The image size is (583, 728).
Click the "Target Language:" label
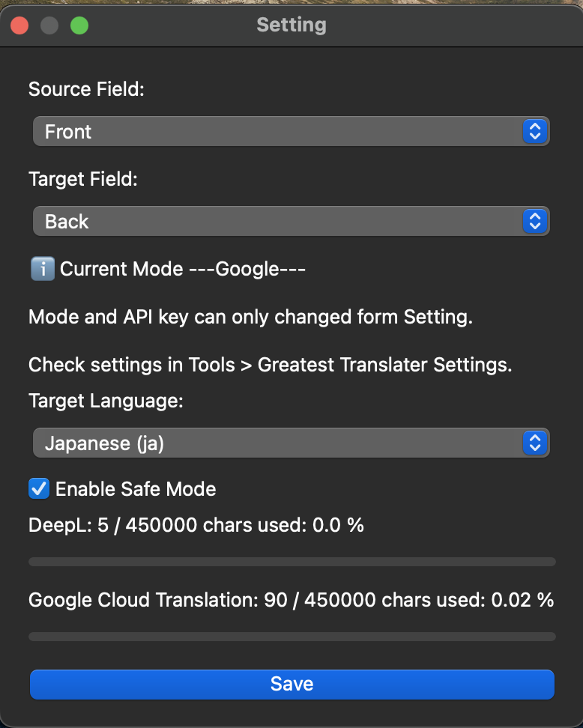coord(106,401)
